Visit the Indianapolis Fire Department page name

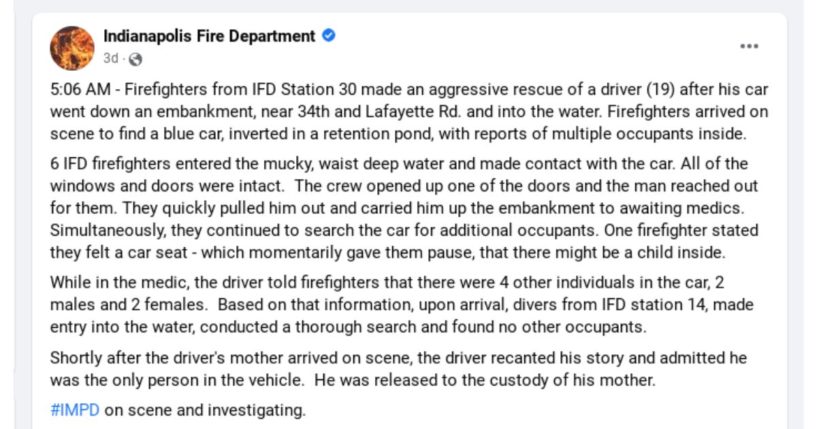209,36
